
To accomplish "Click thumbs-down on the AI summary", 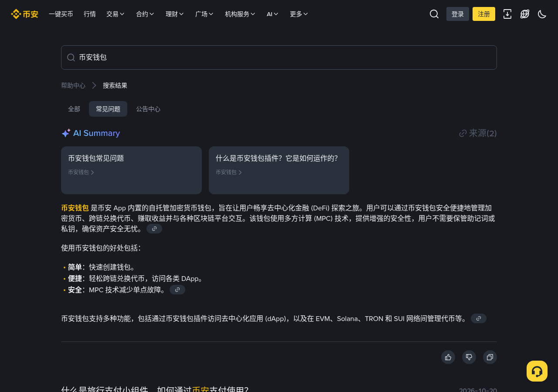I will (x=469, y=357).
